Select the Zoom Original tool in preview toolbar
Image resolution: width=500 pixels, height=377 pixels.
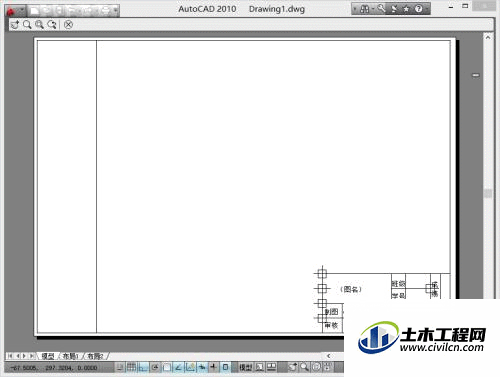point(52,25)
